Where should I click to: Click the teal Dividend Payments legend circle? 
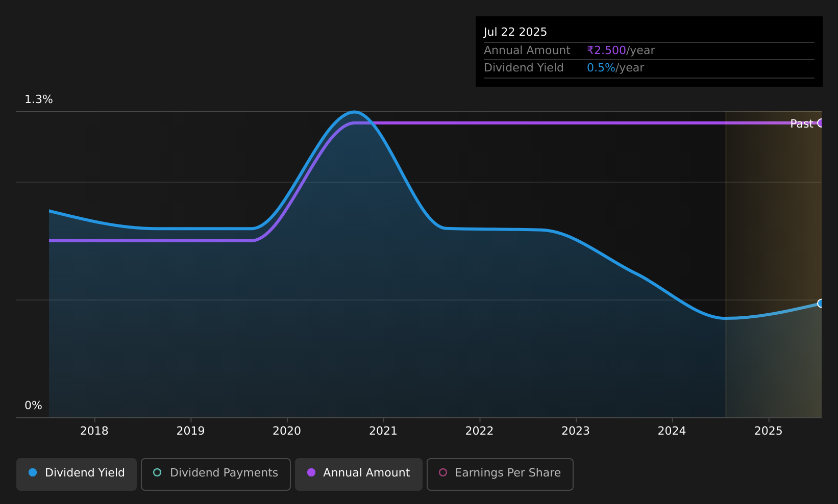(x=157, y=472)
